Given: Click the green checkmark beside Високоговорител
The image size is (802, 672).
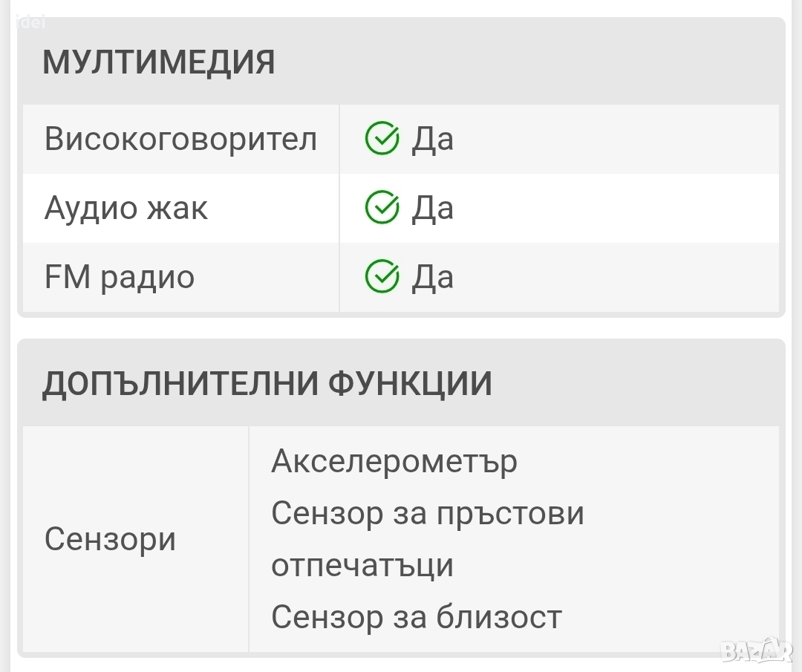Looking at the screenshot, I should pos(382,139).
